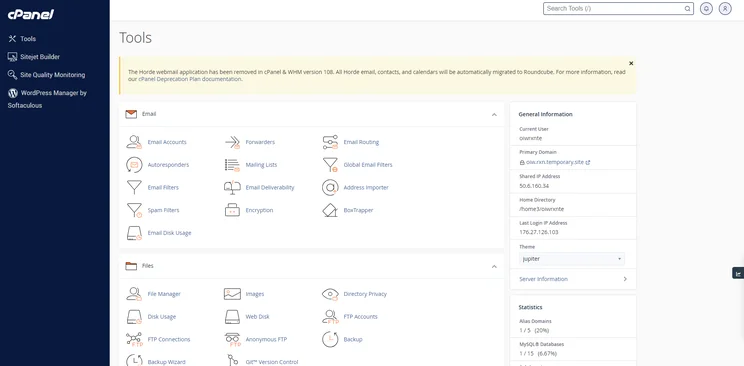
Task: Click the Global Email Filters funnel icon
Action: coord(330,165)
